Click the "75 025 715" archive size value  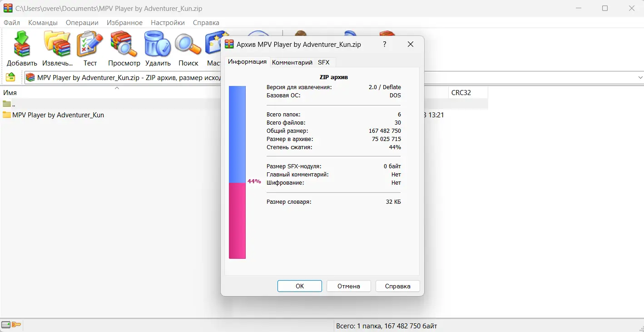pos(386,139)
